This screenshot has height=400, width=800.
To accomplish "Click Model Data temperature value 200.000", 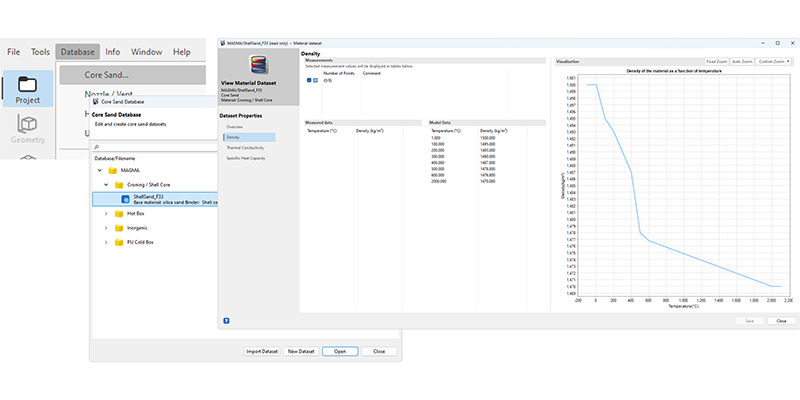I will [x=438, y=151].
